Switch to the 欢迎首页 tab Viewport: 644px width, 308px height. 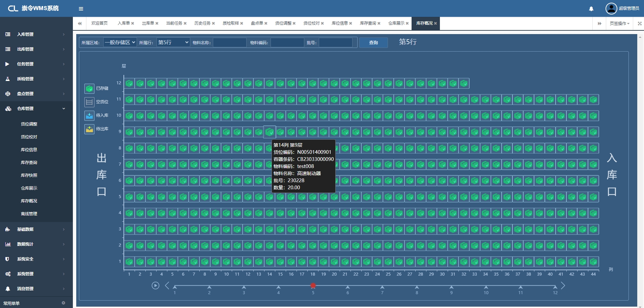pyautogui.click(x=100, y=23)
